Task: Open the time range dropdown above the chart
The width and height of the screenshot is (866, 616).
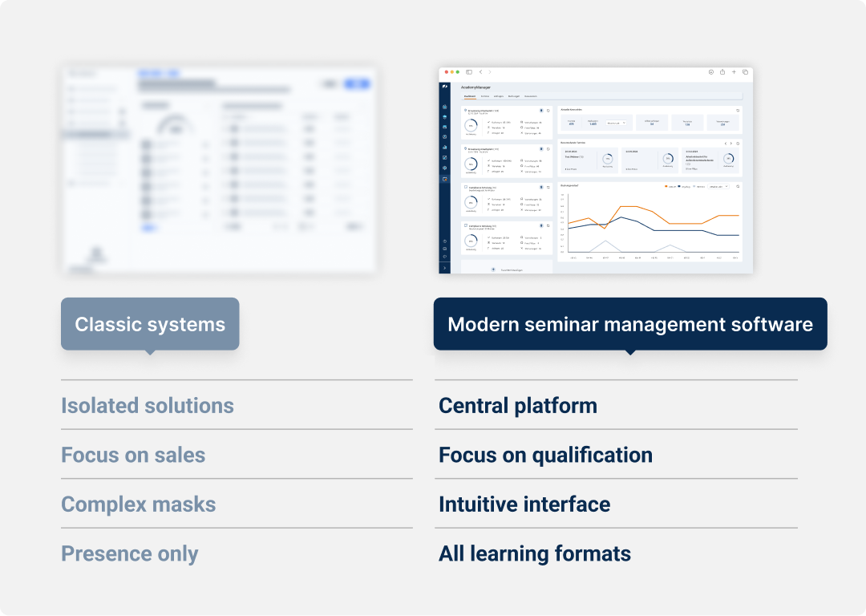Action: (x=718, y=186)
